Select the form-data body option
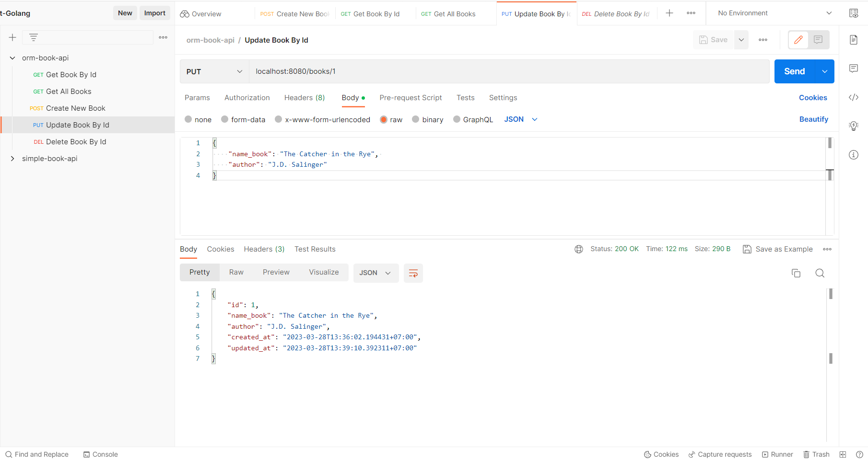This screenshot has height=461, width=868. [224, 119]
